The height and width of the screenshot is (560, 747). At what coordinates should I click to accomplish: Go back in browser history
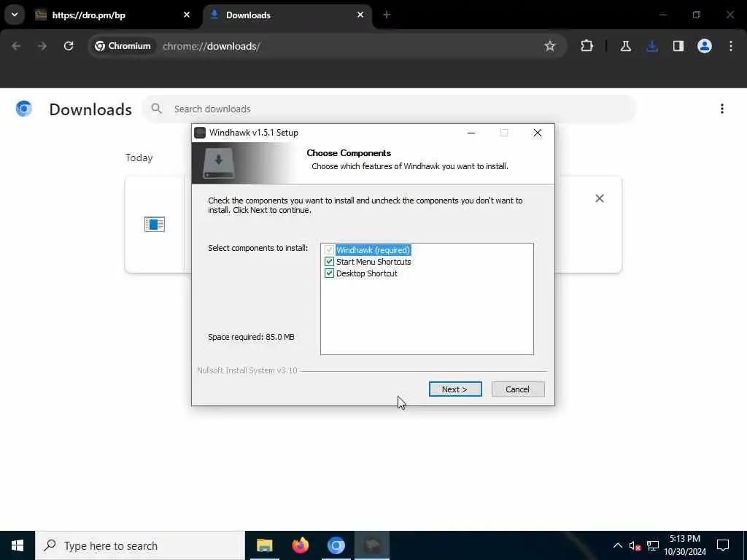(x=16, y=46)
